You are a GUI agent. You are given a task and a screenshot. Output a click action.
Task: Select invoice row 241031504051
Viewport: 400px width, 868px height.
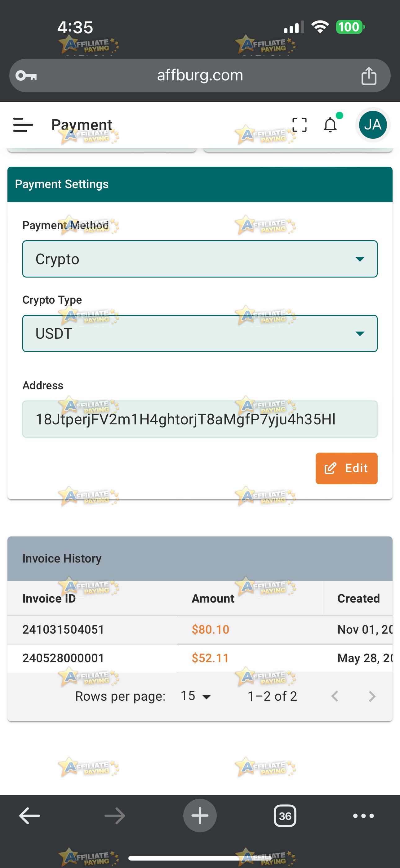pos(200,630)
